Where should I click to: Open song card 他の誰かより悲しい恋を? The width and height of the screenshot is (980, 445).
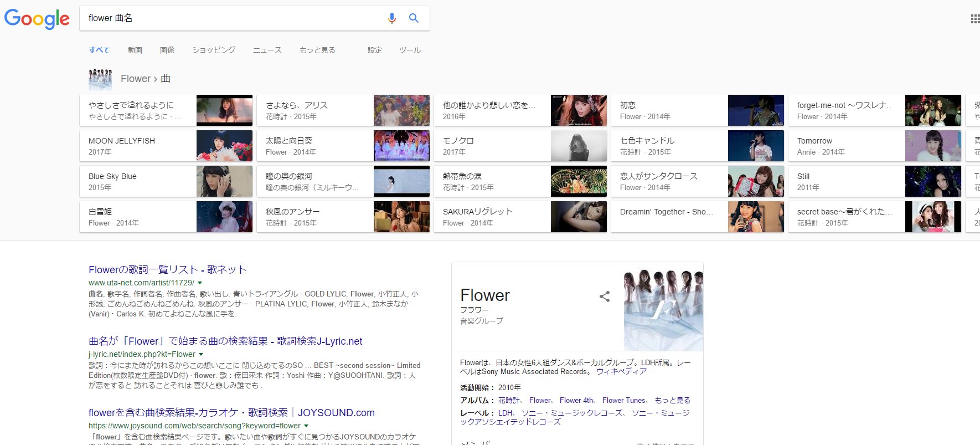(x=520, y=110)
